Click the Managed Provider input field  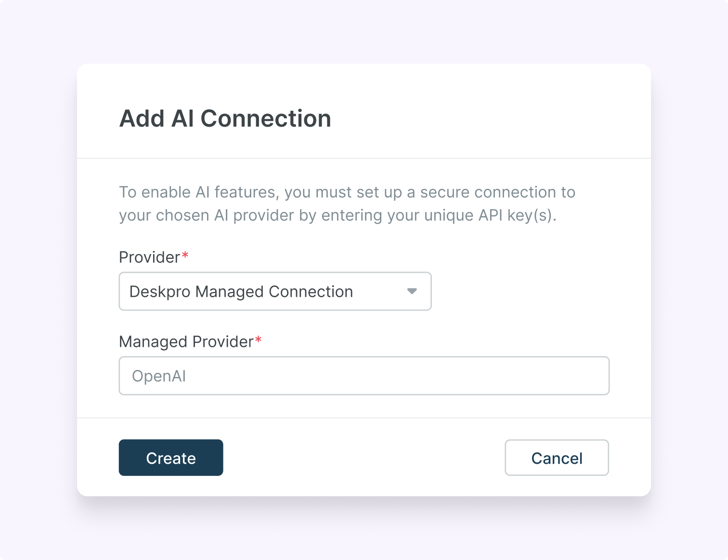coord(364,376)
